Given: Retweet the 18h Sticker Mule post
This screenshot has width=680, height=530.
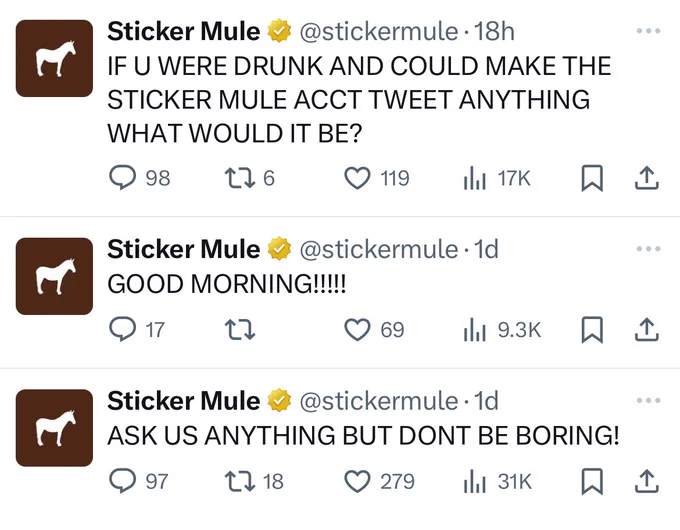Looking at the screenshot, I should point(240,178).
